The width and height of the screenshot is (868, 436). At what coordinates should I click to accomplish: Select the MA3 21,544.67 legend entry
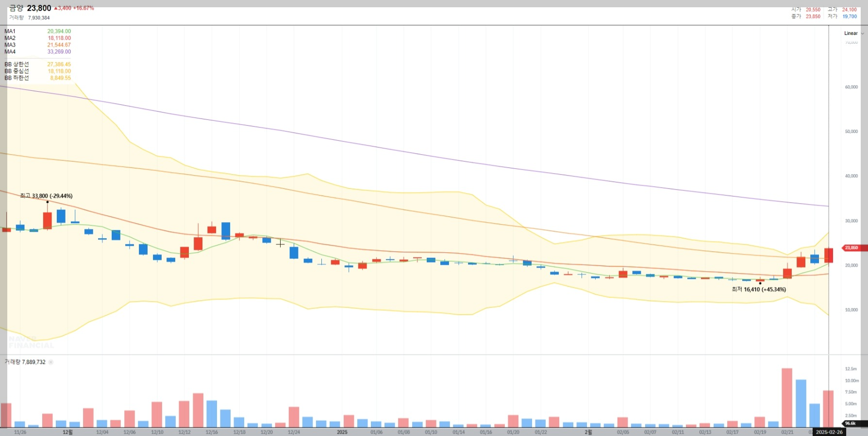coord(37,45)
